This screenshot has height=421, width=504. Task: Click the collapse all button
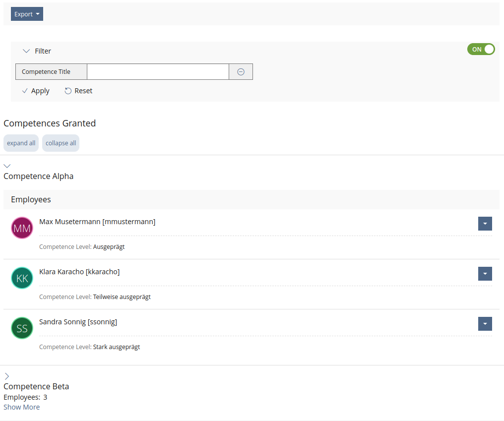pos(61,143)
